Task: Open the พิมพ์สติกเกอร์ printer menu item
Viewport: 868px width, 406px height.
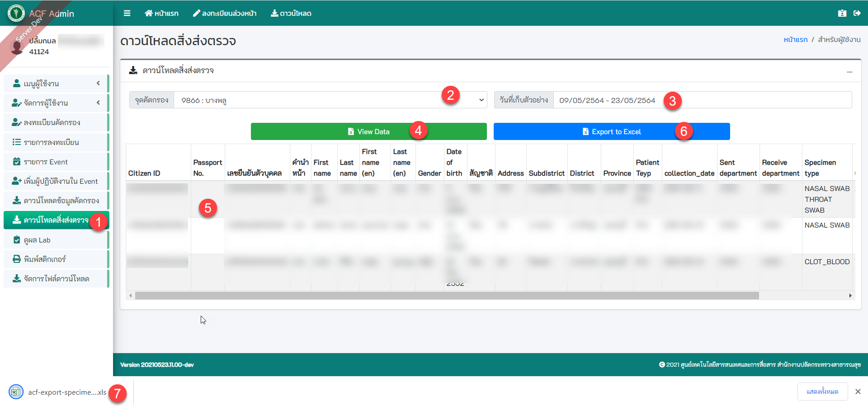Action: tap(44, 259)
